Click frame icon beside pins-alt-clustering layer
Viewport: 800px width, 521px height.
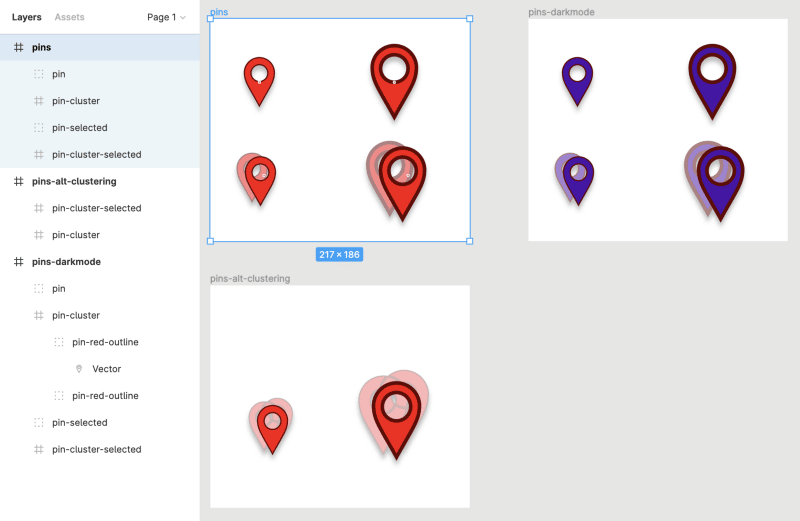[18, 181]
